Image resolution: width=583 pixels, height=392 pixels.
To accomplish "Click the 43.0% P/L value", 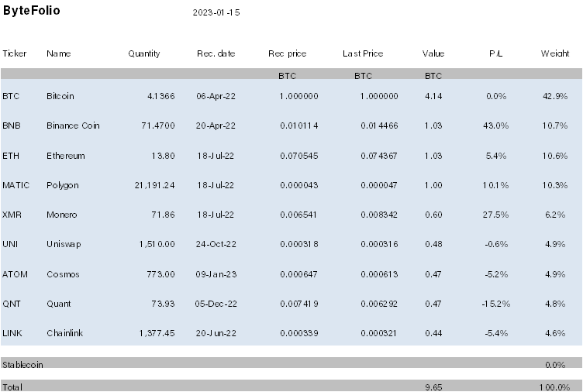I will point(495,126).
